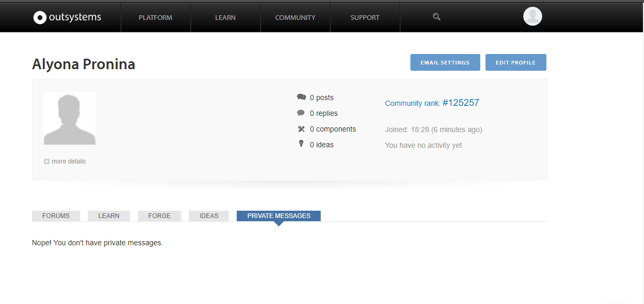Viewport: 644px width, 304px height.
Task: Click the Joined: 18:28 text
Action: (434, 129)
